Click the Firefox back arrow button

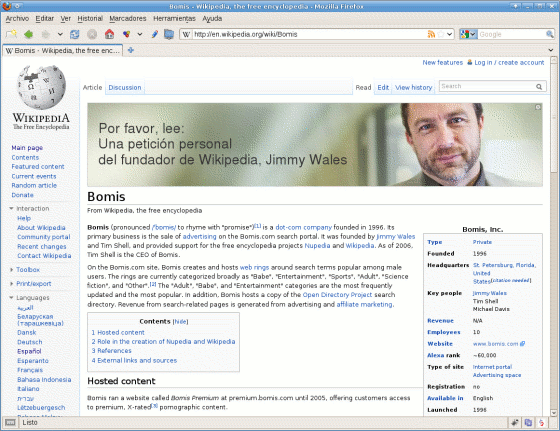tap(28, 34)
